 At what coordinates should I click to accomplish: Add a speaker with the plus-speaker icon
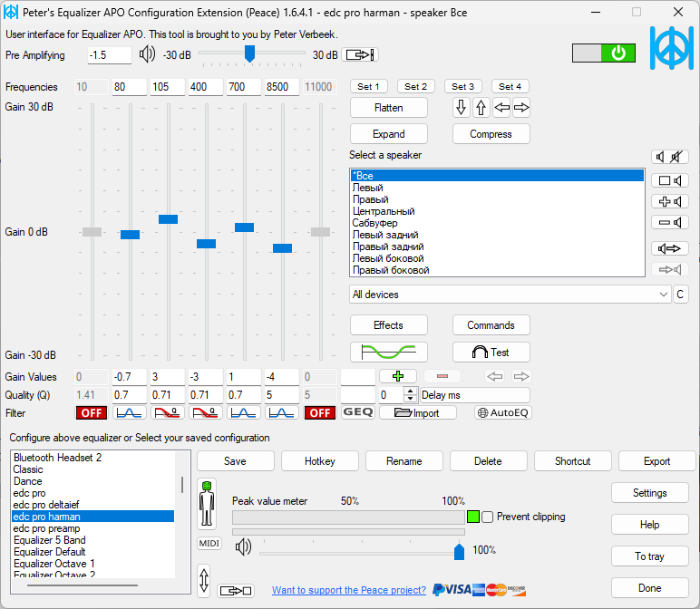coord(670,202)
